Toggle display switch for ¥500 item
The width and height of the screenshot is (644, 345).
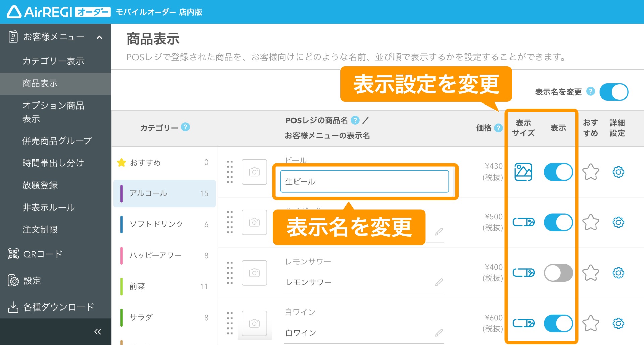(x=558, y=222)
